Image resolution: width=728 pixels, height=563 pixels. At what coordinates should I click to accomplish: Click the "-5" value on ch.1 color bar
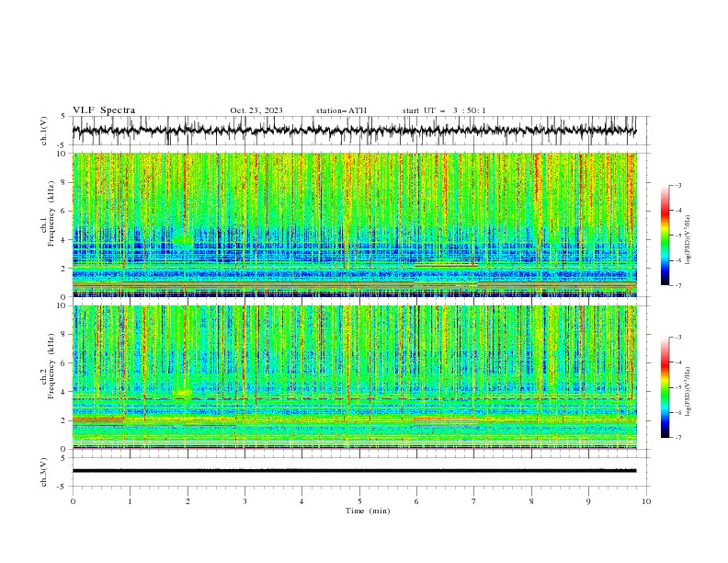(x=678, y=236)
